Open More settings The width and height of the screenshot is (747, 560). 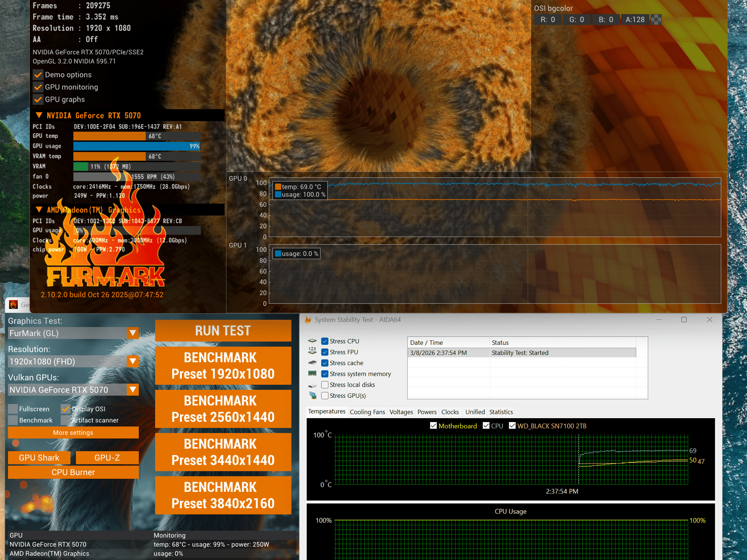73,433
